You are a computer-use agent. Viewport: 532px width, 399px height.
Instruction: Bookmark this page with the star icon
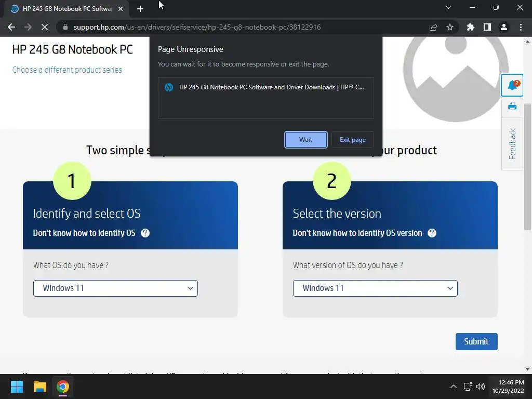pos(450,27)
